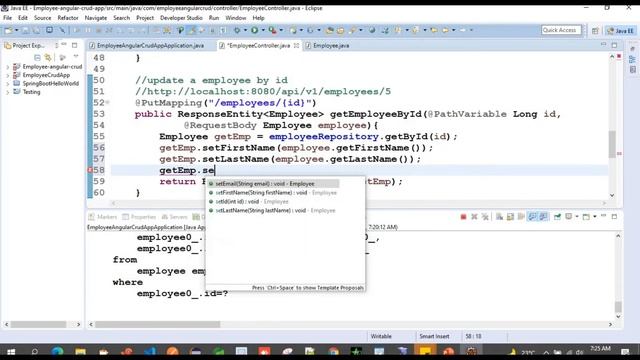
Task: Click the globe web browser toolbar icon
Action: (372, 30)
